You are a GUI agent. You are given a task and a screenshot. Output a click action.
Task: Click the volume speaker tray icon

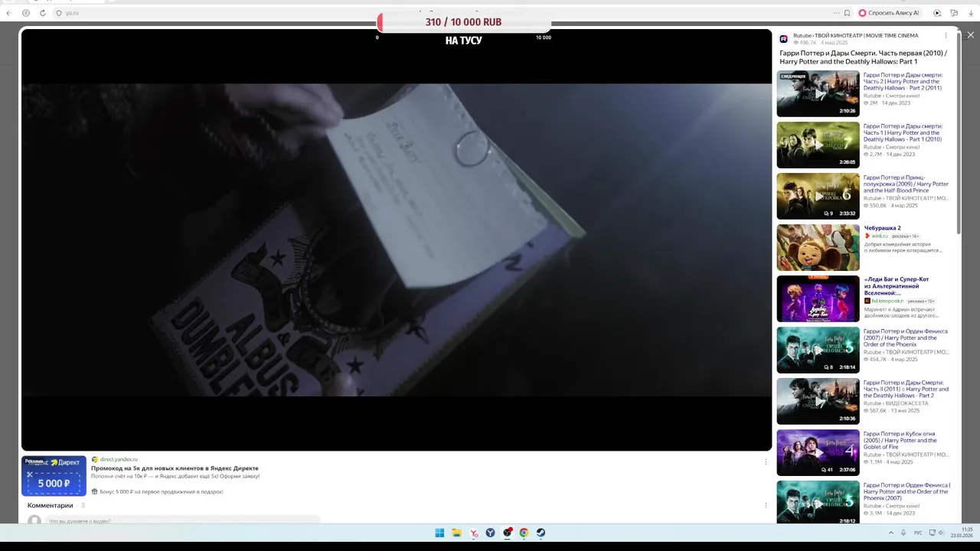[x=942, y=533]
